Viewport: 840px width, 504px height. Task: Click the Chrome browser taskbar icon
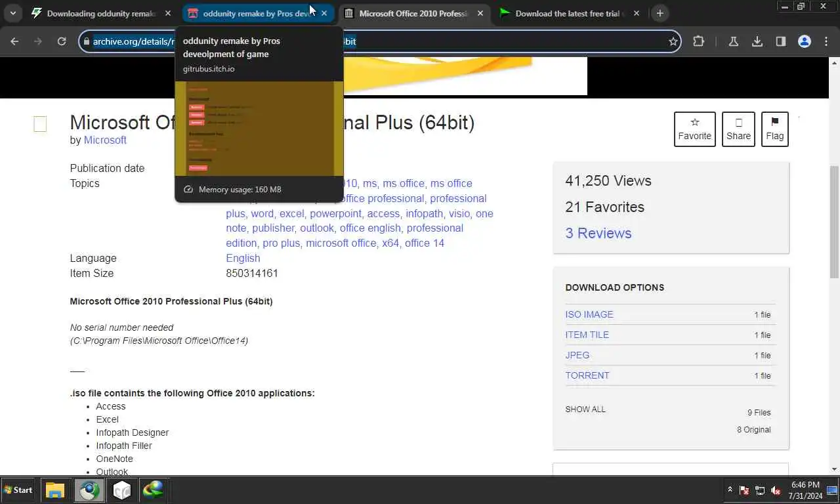pos(89,490)
